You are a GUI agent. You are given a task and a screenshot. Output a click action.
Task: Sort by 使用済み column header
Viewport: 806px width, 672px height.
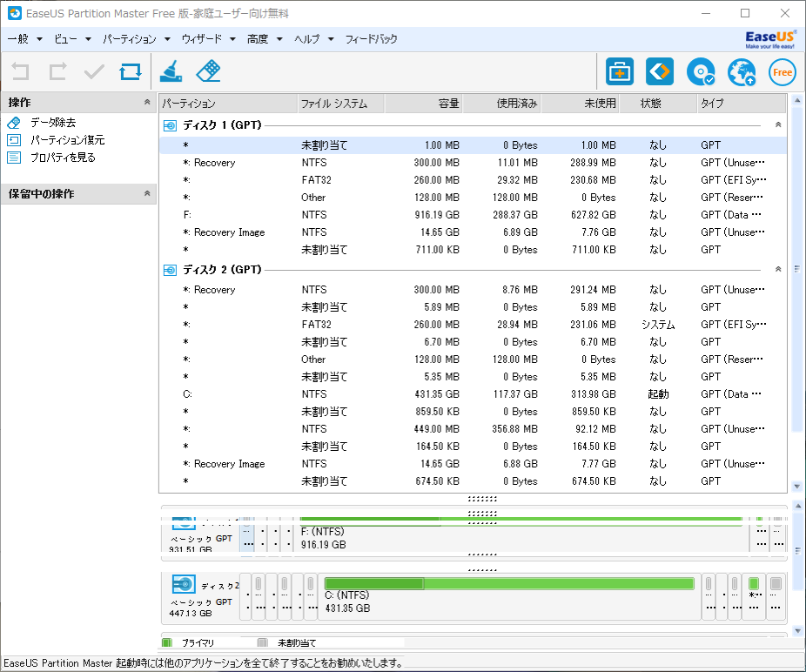point(502,104)
